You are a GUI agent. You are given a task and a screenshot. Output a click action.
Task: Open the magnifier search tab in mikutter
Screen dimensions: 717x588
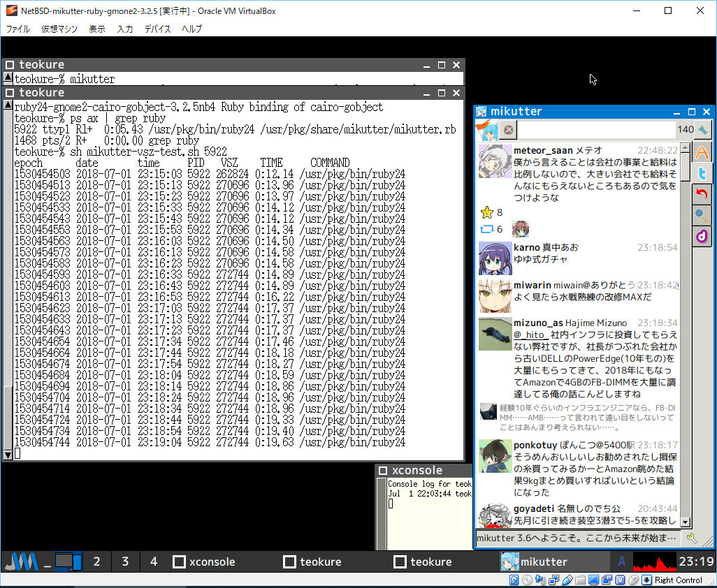click(x=702, y=216)
